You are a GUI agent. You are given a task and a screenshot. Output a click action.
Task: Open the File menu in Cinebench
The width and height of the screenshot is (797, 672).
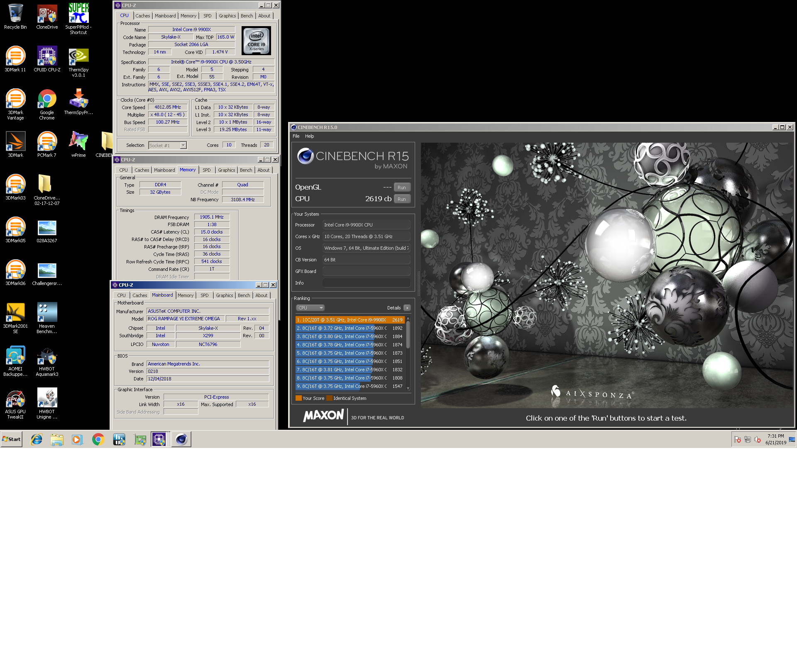tap(296, 136)
